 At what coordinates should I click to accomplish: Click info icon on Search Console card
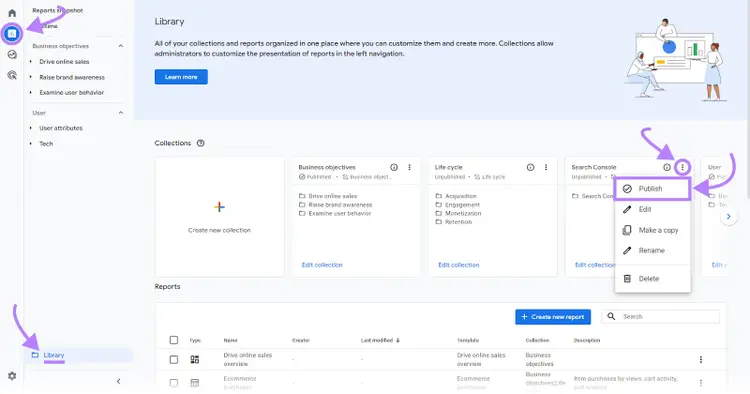[x=667, y=167]
